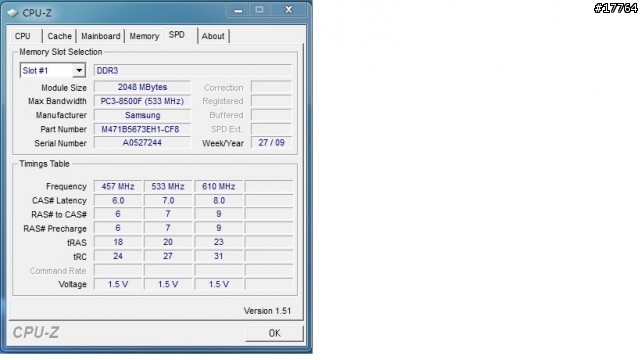Click the Samsung manufacturer value

tap(142, 115)
